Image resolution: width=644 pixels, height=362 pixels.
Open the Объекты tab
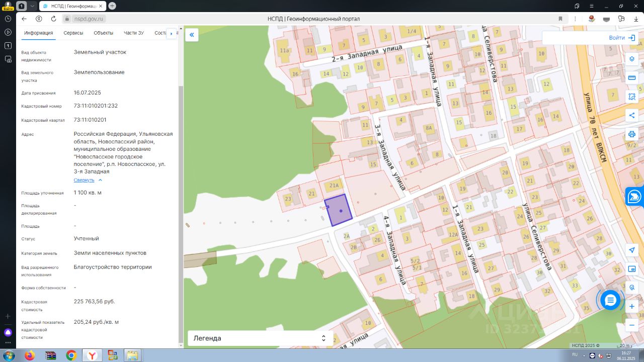[x=103, y=33]
